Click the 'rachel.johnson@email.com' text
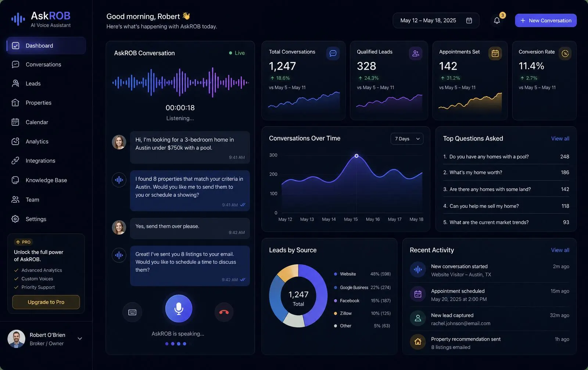Screen dimensions: 588x370 click(x=460, y=323)
